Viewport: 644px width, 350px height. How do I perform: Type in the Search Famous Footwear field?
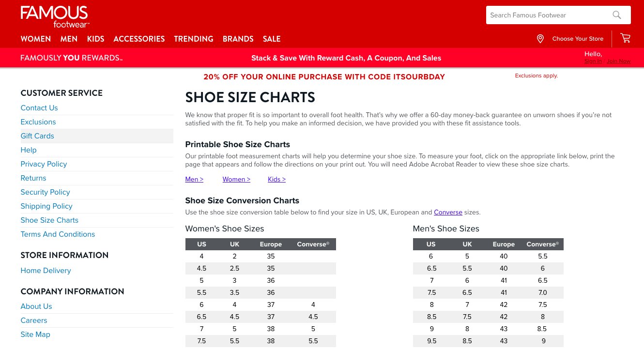click(547, 15)
